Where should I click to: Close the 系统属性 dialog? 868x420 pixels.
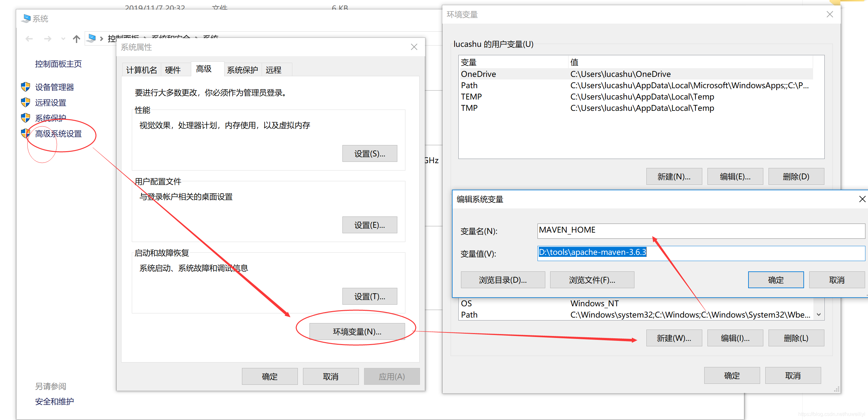point(414,47)
